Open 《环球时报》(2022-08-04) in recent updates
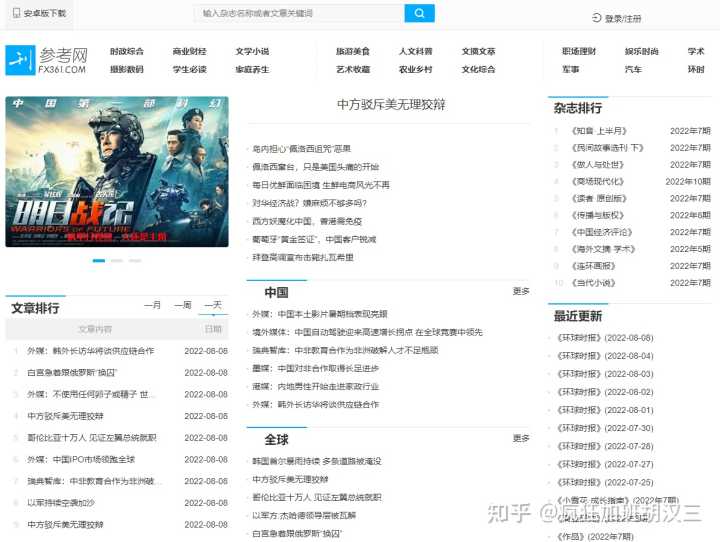The height and width of the screenshot is (542, 720). 605,356
